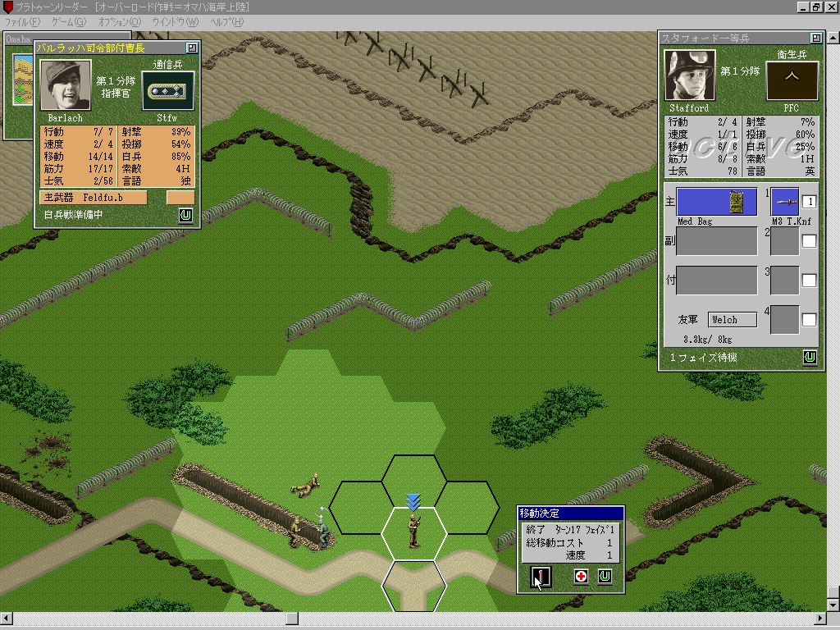This screenshot has height=630, width=840.
Task: Click the vertical scrollbar down arrow
Action: click(x=833, y=605)
